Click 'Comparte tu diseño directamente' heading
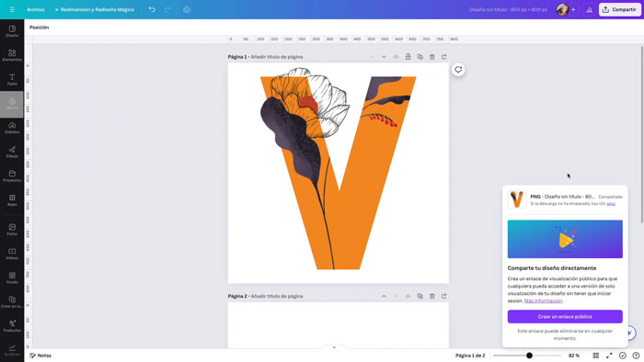This screenshot has width=644, height=362. tap(552, 268)
